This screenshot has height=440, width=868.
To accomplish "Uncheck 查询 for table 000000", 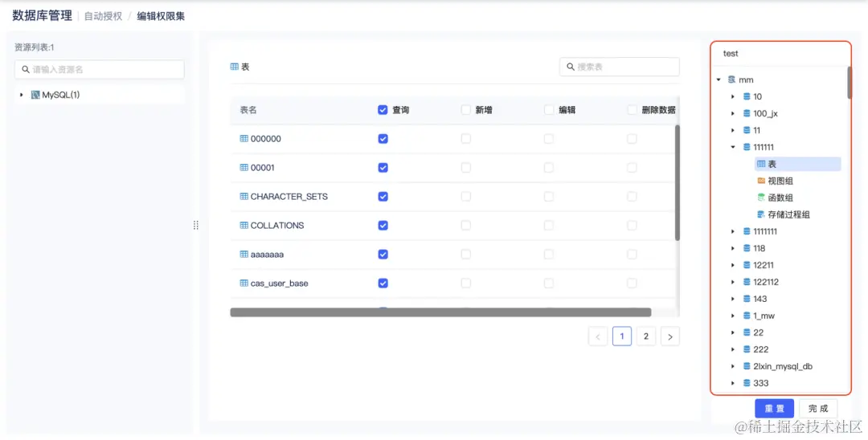I will tap(383, 139).
